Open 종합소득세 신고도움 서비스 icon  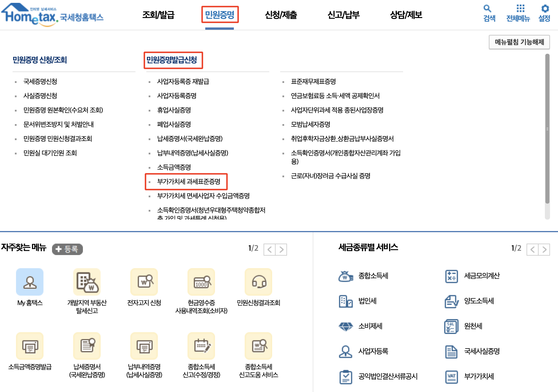[258, 346]
